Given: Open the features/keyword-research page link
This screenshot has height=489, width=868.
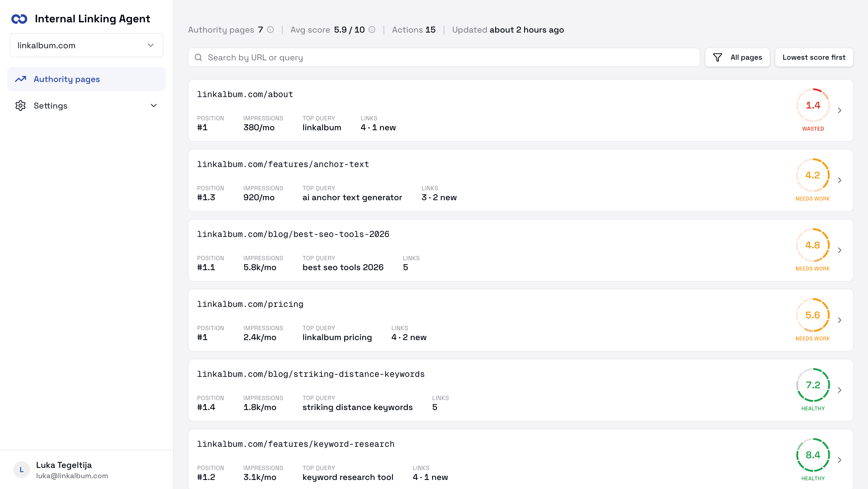Looking at the screenshot, I should (295, 444).
